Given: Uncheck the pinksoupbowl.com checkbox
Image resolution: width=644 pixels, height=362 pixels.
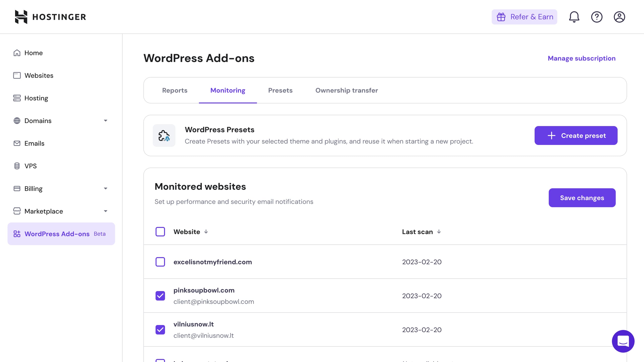Looking at the screenshot, I should [160, 296].
